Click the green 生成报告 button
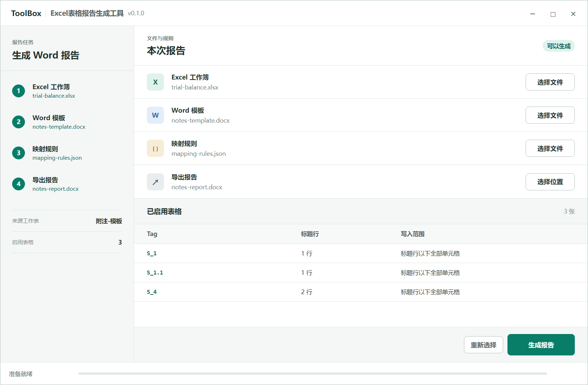The width and height of the screenshot is (588, 385). (x=541, y=345)
